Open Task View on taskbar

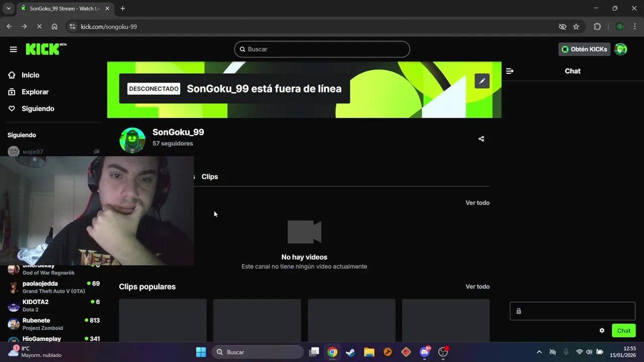[314, 352]
